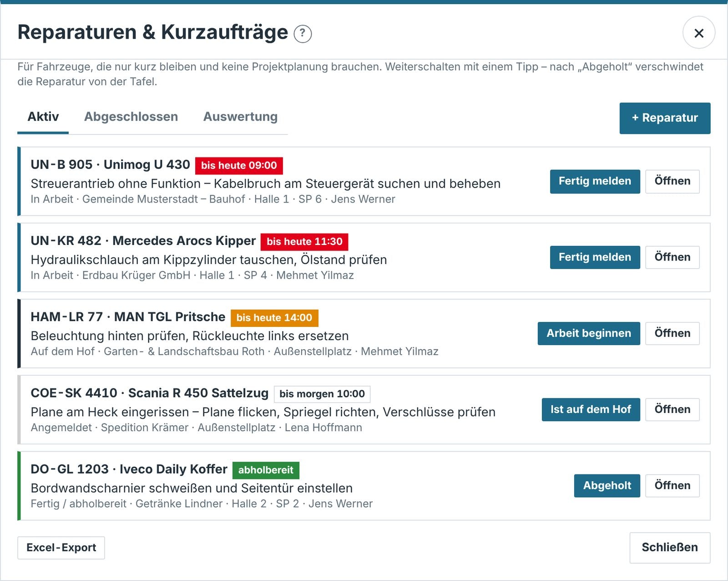Click the Hydraulikschlauch am Kippzylinder description
The height and width of the screenshot is (581, 728).
click(x=208, y=260)
